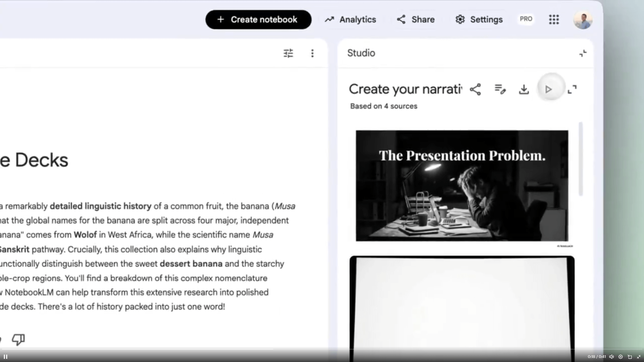Screen dimensions: 644x362
Task: Collapse the Studio panel
Action: [583, 53]
